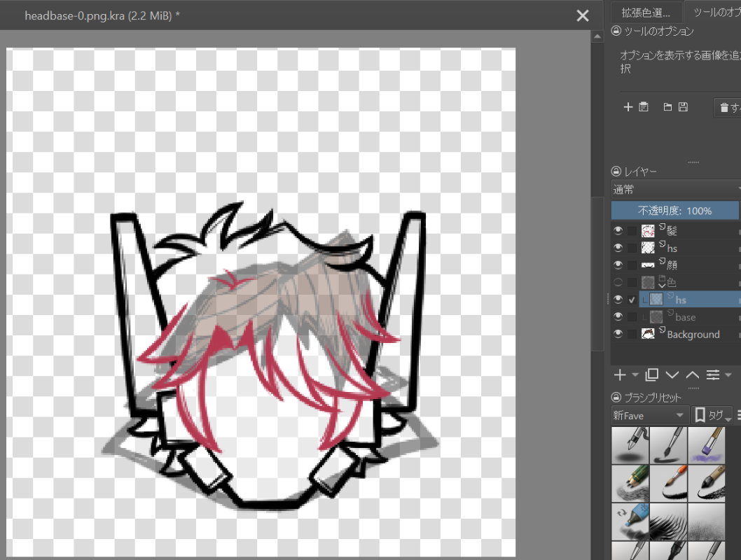Hide the hs layer above 顔

click(x=618, y=248)
